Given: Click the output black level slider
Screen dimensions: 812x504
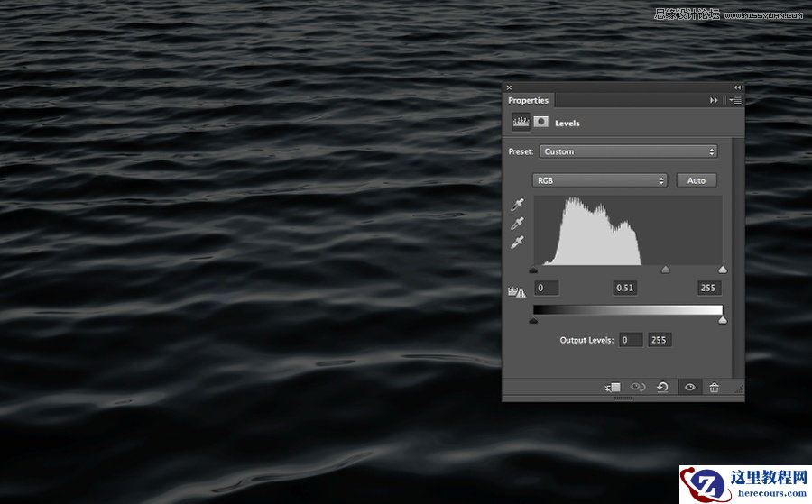Looking at the screenshot, I should click(x=534, y=320).
